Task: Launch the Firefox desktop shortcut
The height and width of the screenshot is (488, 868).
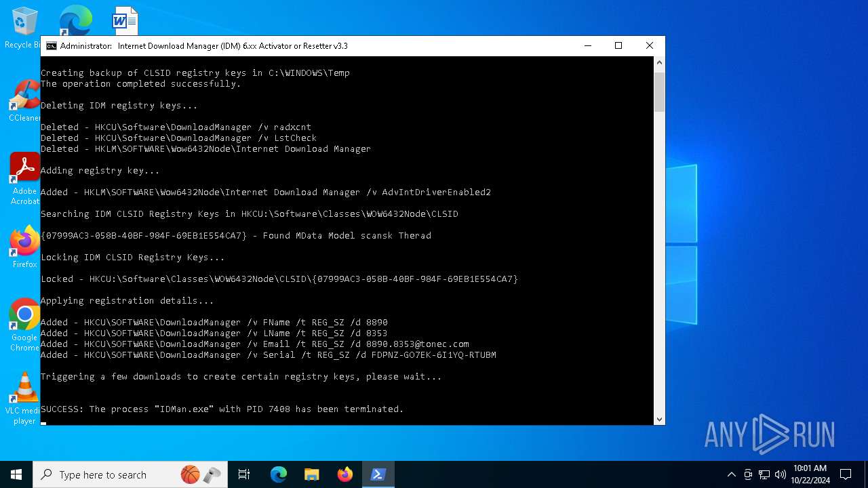Action: [24, 247]
